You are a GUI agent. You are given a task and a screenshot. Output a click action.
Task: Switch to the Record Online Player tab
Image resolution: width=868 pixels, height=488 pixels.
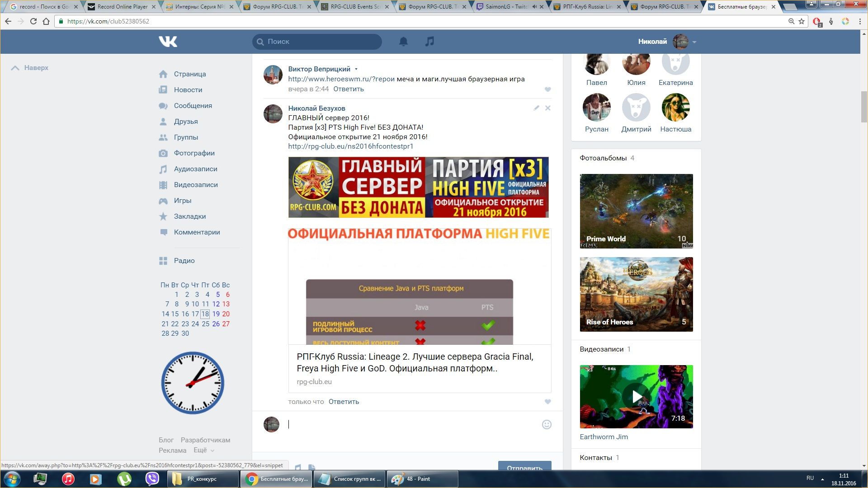tap(122, 7)
